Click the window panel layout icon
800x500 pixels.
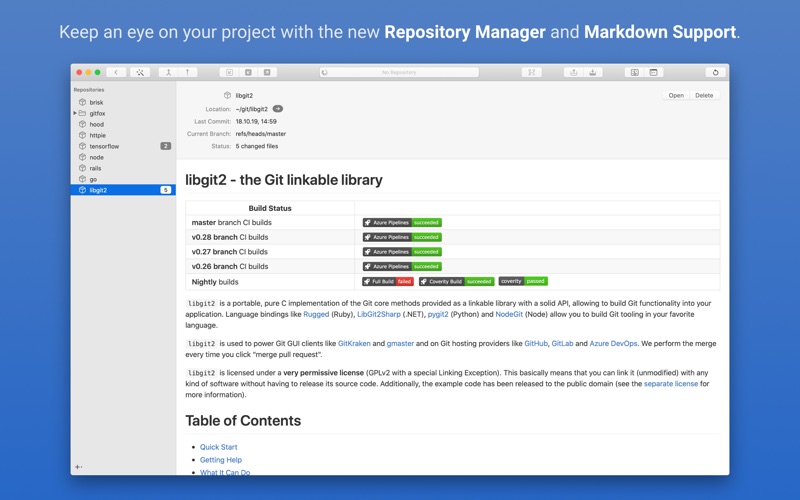[x=653, y=72]
